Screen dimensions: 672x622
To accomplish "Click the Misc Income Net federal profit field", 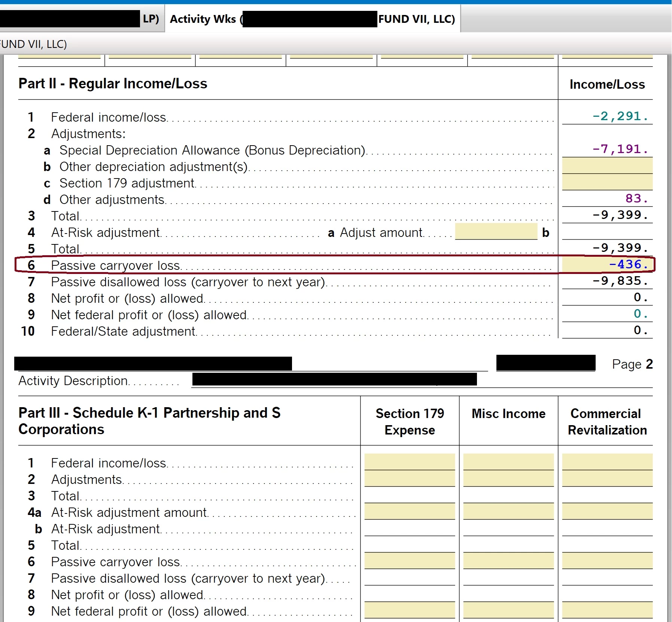I will 508,610.
